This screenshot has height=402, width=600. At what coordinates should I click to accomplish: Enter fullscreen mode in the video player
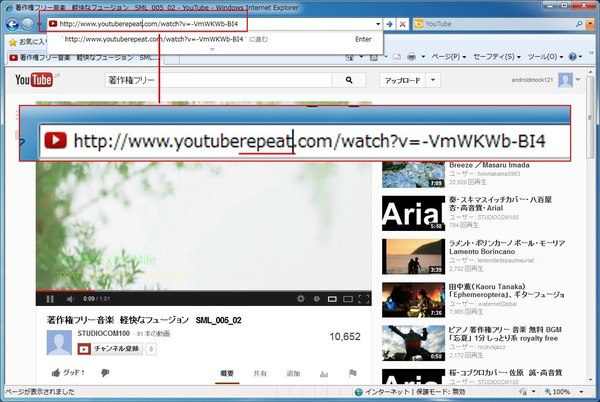coord(361,298)
